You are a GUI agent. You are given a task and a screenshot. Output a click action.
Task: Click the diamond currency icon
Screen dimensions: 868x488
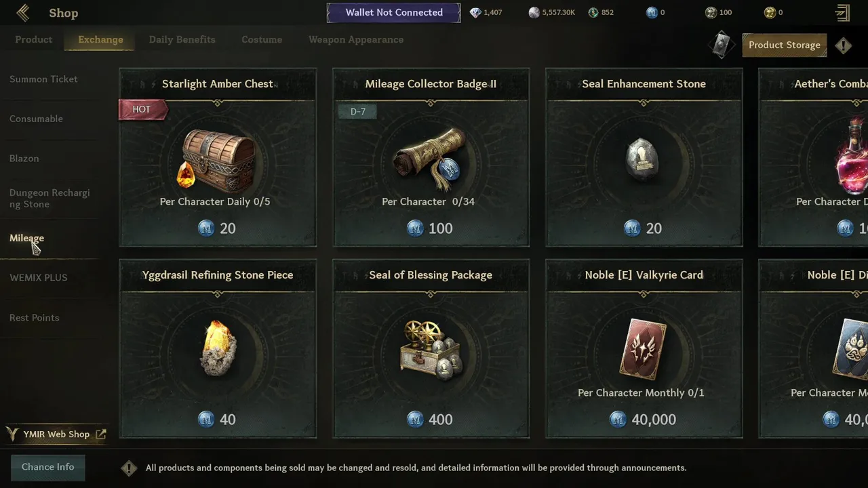(x=475, y=13)
